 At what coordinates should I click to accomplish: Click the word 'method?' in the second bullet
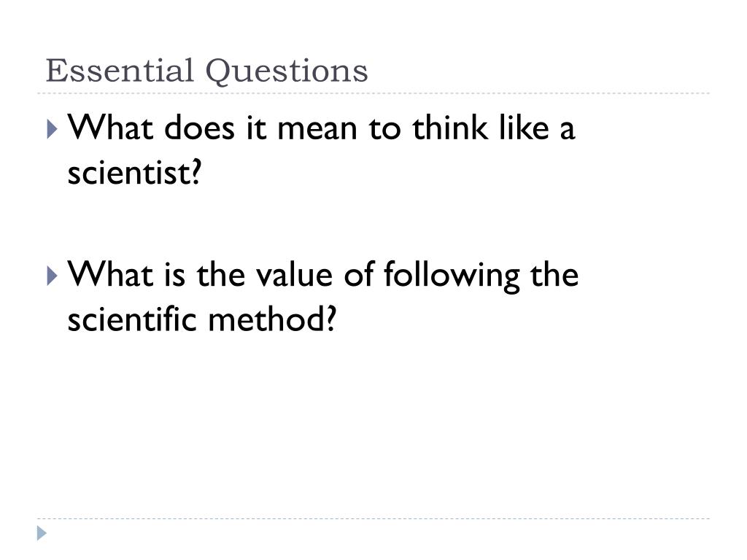(273, 319)
